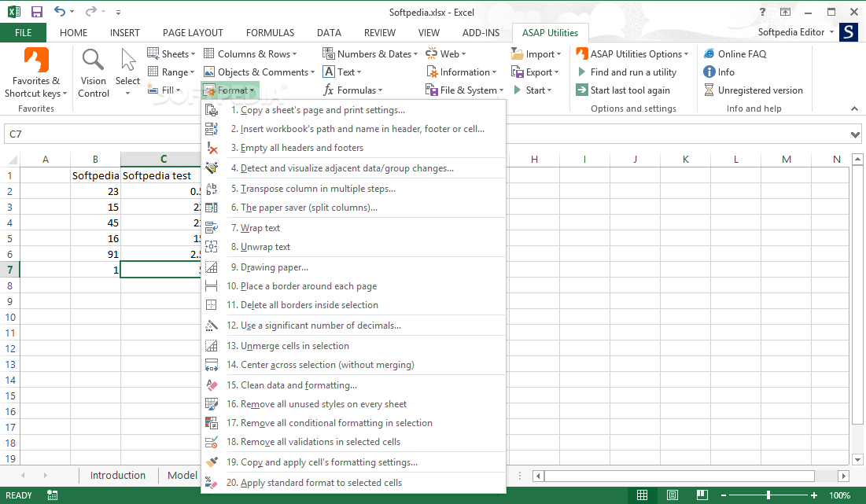Image resolution: width=866 pixels, height=504 pixels.
Task: Click the Save icon in quick access toolbar
Action: pos(36,12)
